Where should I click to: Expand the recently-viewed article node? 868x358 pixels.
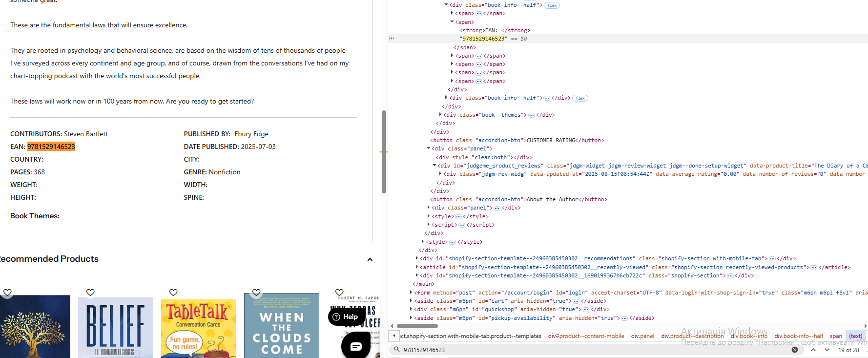pyautogui.click(x=417, y=267)
